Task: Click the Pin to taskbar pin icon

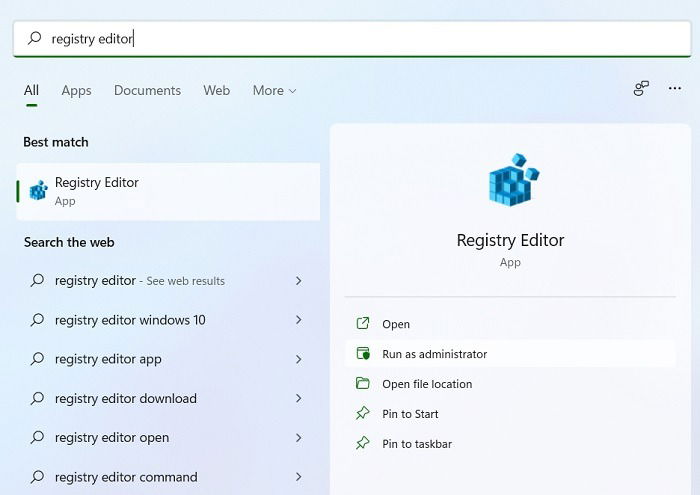Action: coord(362,443)
